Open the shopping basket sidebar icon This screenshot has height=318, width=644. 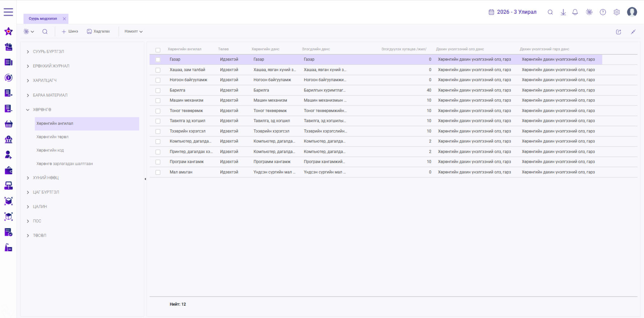(x=8, y=124)
